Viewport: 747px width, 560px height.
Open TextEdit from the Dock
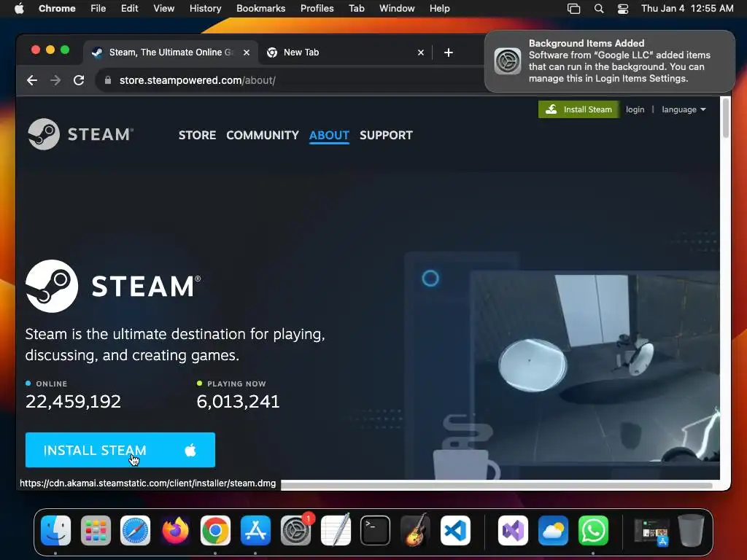[336, 531]
